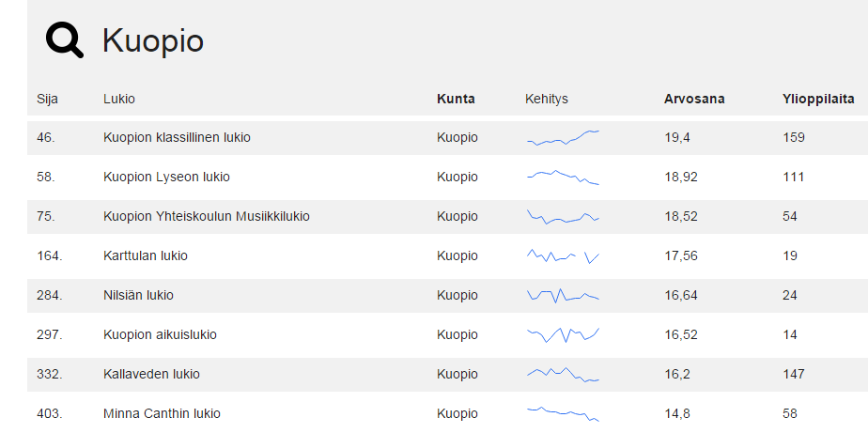This screenshot has width=868, height=433.
Task: Click the Sija column header
Action: pyautogui.click(x=47, y=99)
